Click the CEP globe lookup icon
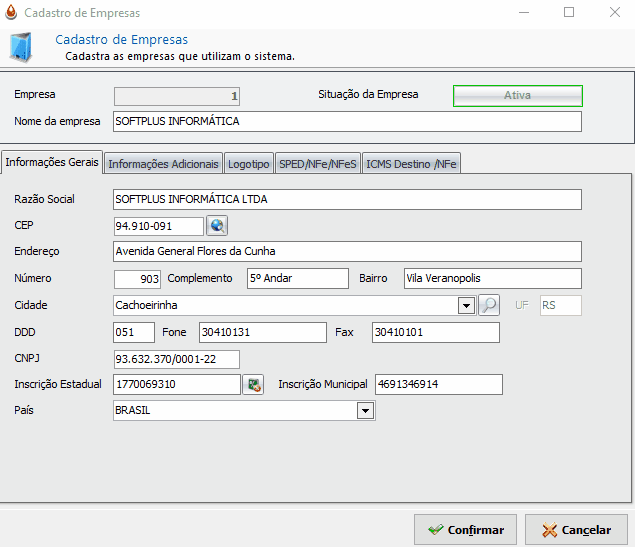Viewport: 635px width, 547px height. pyautogui.click(x=217, y=226)
